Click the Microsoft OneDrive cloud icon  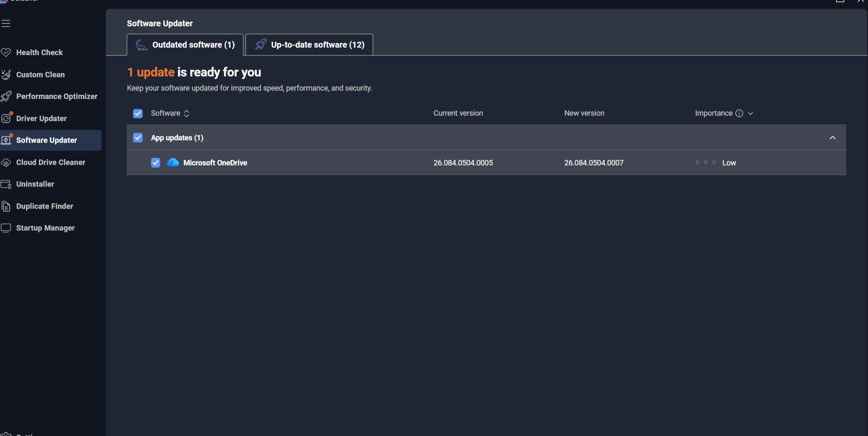[173, 163]
